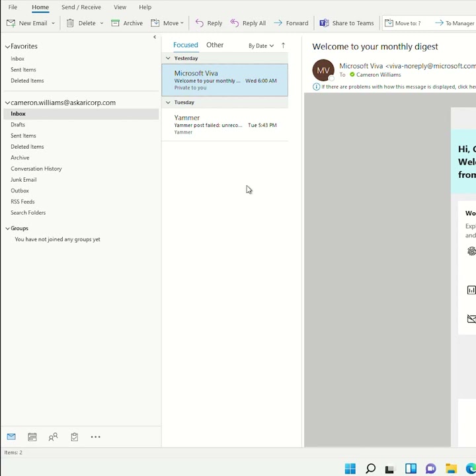Reply to the Microsoft Viva email
The width and height of the screenshot is (476, 476).
[x=209, y=23]
